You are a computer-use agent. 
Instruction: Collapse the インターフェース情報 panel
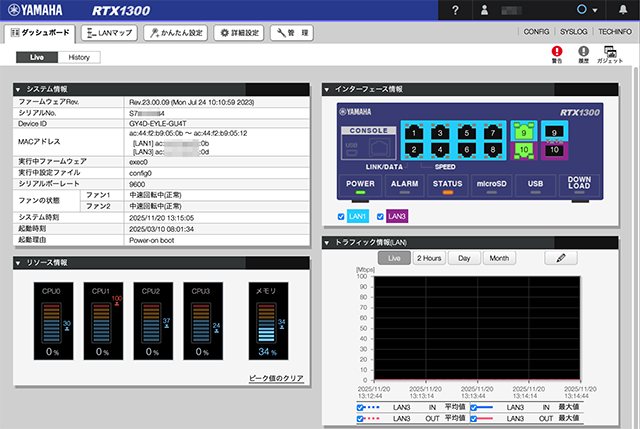327,89
